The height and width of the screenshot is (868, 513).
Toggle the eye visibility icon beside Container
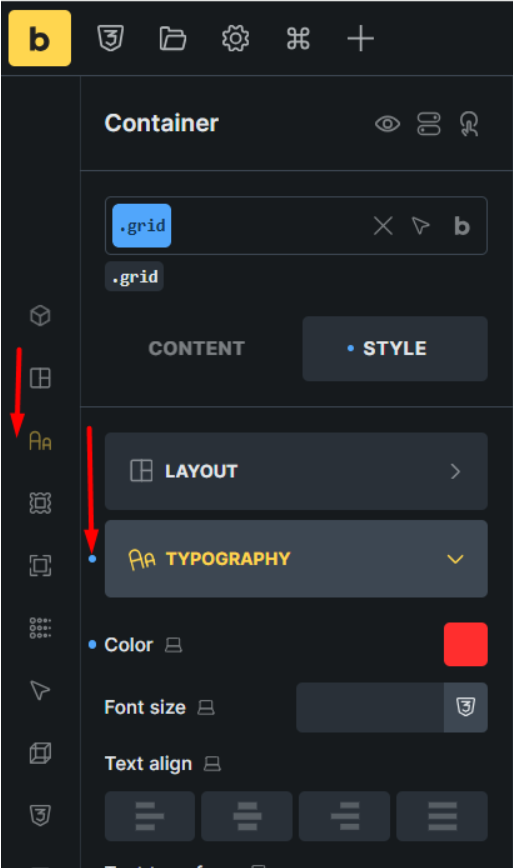(x=387, y=123)
